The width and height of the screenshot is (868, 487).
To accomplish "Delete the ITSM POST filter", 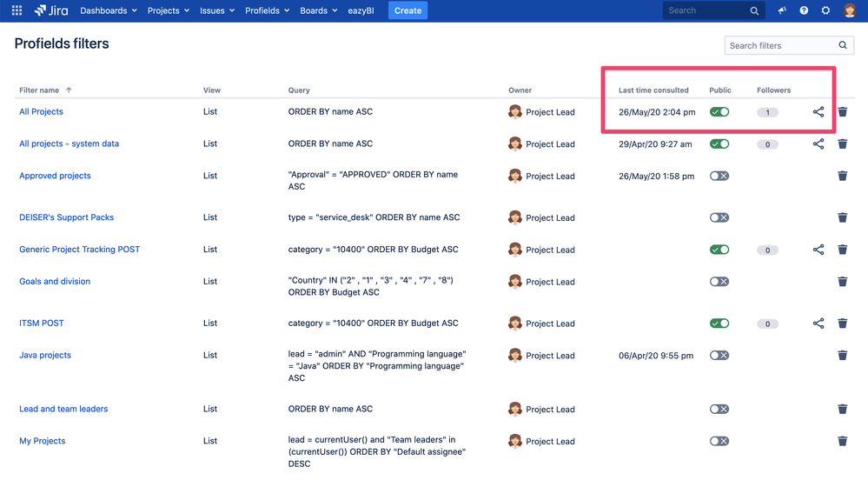I will (x=843, y=324).
